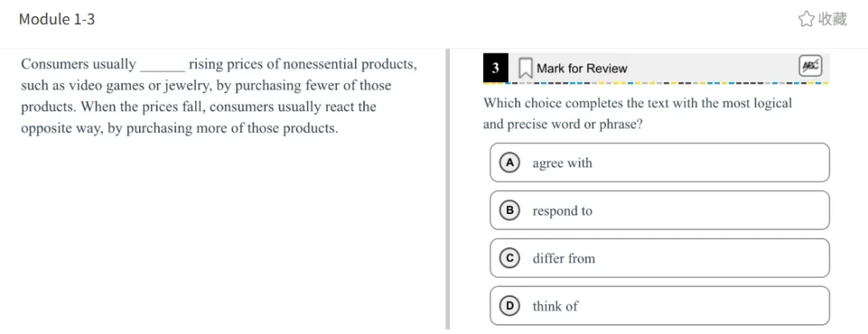
Task: Select the circled letter A option
Action: click(509, 163)
